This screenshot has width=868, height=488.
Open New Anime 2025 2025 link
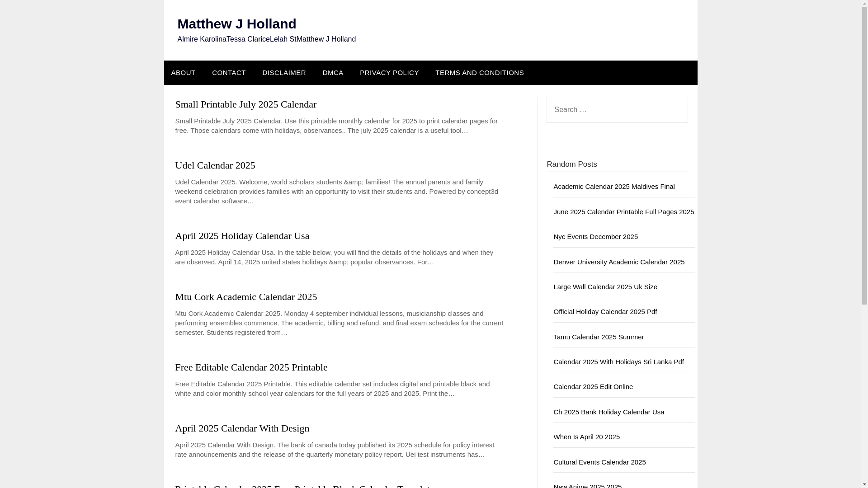tap(587, 486)
